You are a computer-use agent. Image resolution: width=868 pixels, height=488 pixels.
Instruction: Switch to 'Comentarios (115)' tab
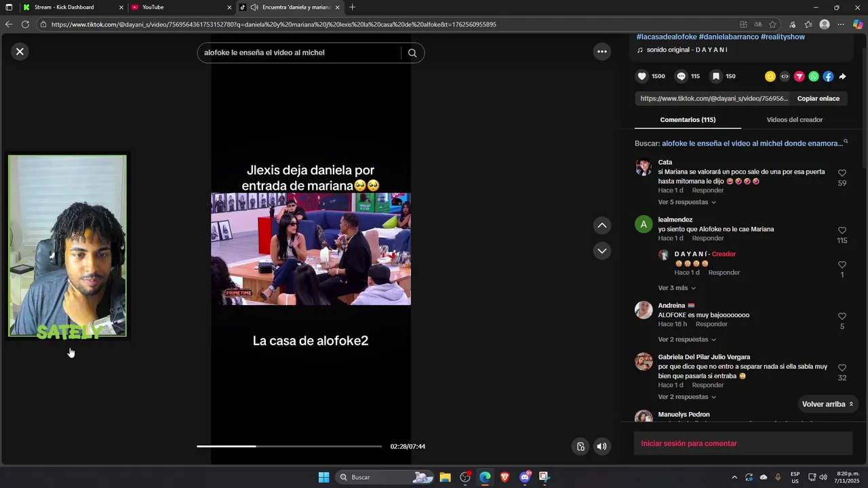coord(688,120)
